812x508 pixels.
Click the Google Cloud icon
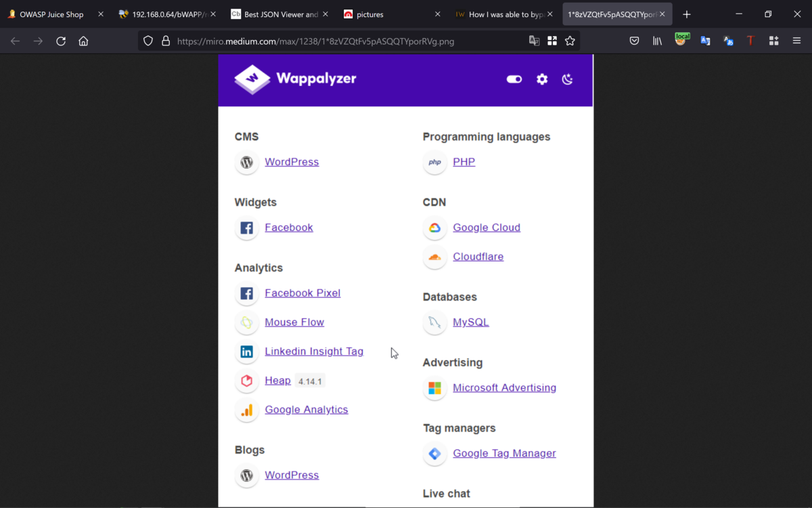[x=435, y=228]
